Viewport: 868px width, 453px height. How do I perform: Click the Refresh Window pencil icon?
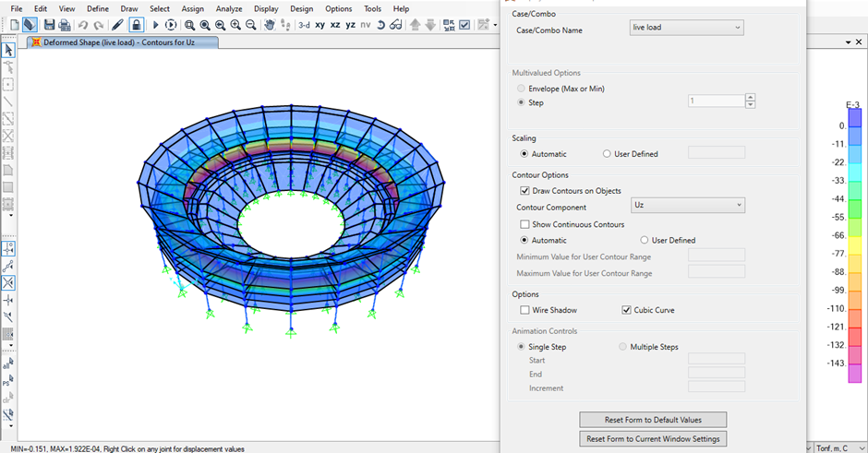[117, 25]
